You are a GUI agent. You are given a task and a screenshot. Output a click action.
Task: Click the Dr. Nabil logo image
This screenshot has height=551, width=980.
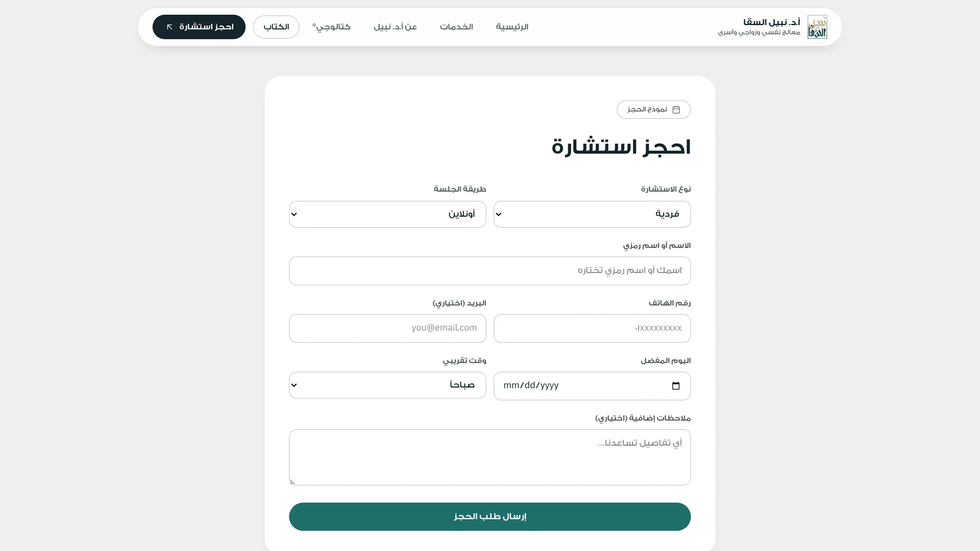[x=817, y=27]
